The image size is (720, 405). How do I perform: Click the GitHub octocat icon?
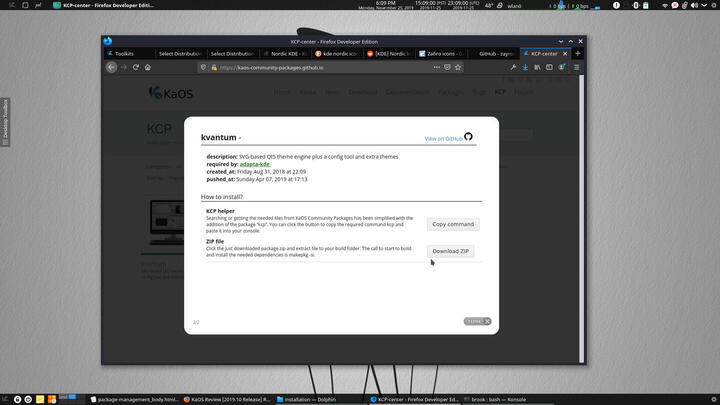point(468,136)
